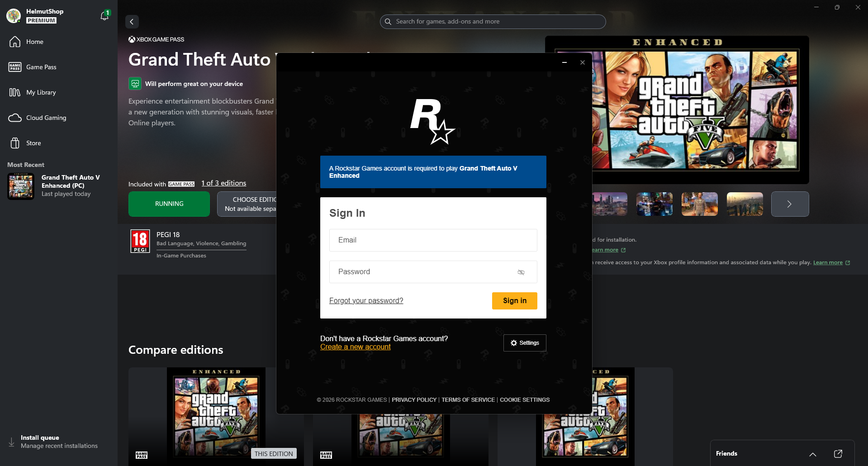This screenshot has width=868, height=466.
Task: Open the PRIVACY POLICY link
Action: click(x=414, y=400)
